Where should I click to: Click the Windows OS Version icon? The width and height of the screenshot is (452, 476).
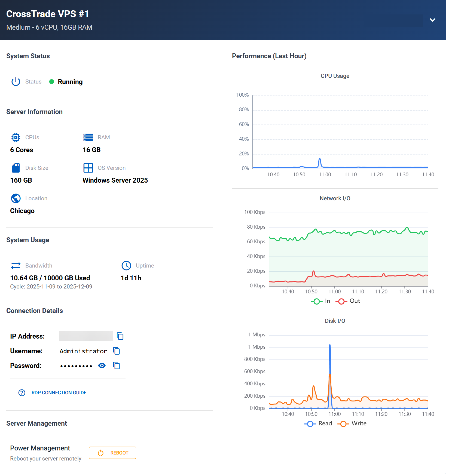pyautogui.click(x=88, y=168)
